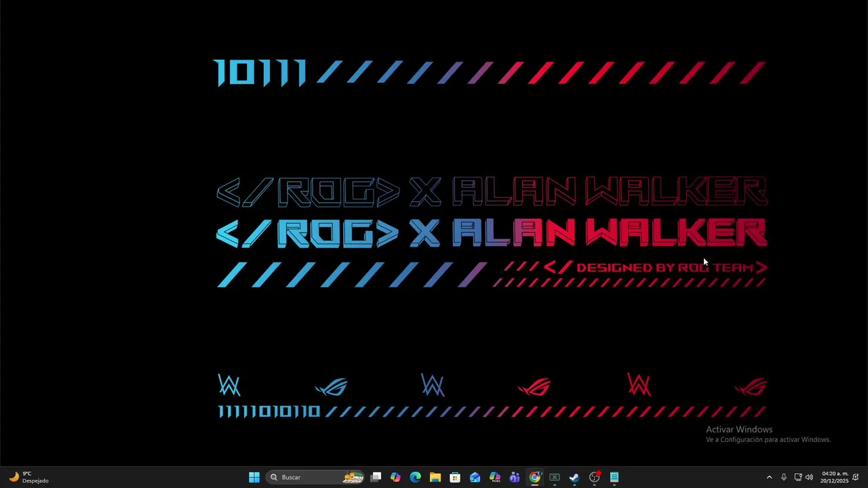Click the Buscar search box
This screenshot has width=868, height=488.
316,477
